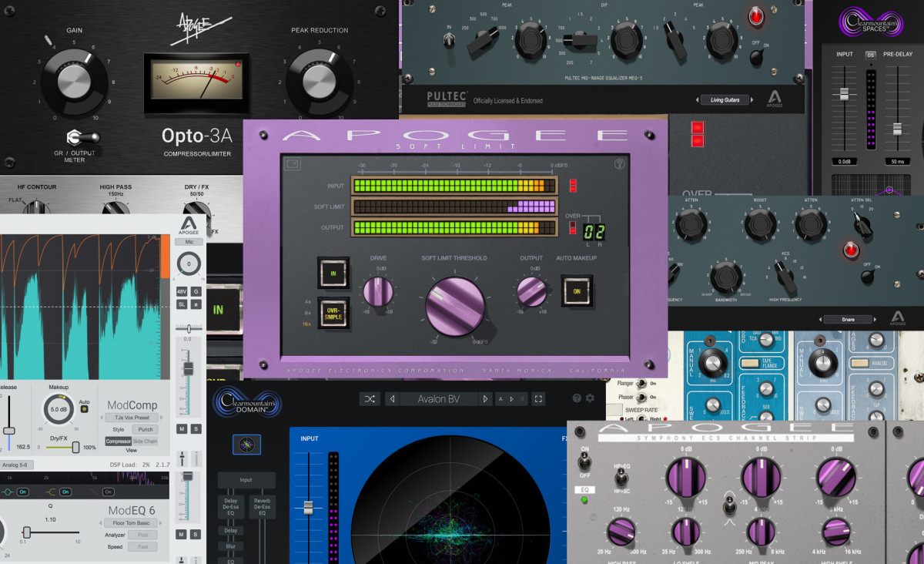The image size is (924, 564).
Task: Click the previous arrow left of Living Guitars
Action: tap(698, 99)
